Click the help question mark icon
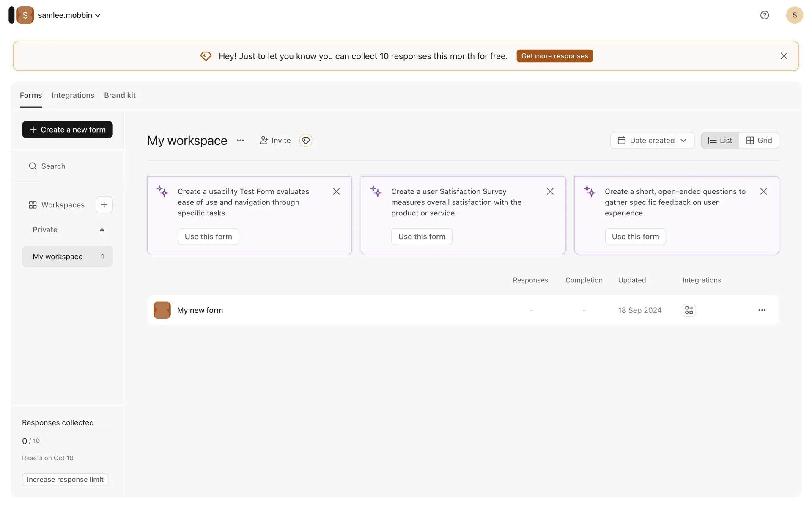 764,15
